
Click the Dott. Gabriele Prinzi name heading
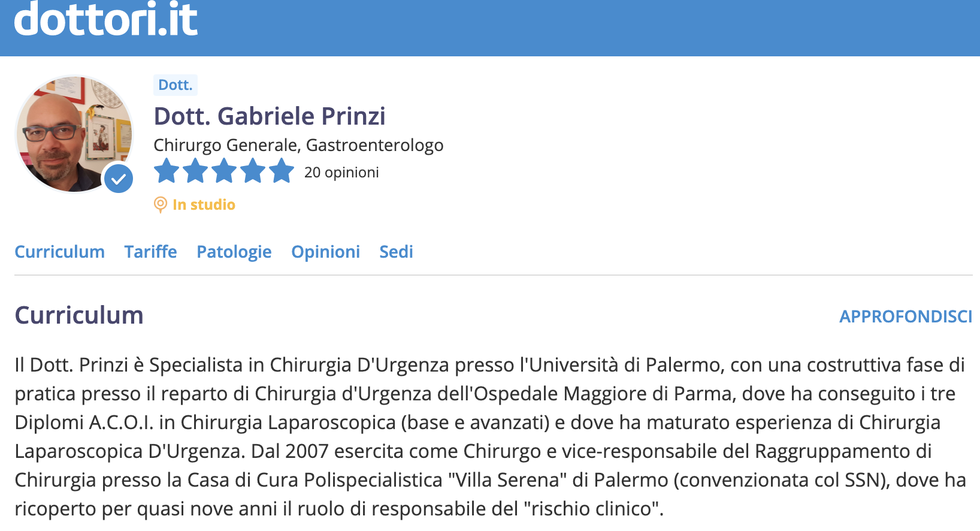coord(270,116)
